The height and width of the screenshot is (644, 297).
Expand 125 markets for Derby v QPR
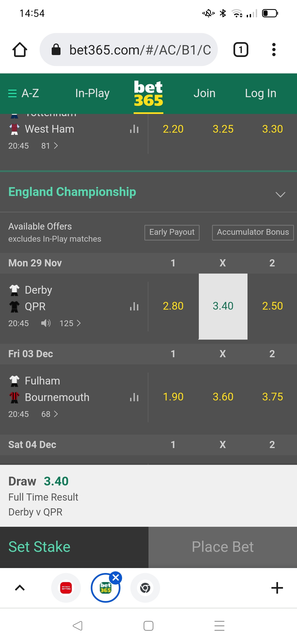tap(70, 323)
